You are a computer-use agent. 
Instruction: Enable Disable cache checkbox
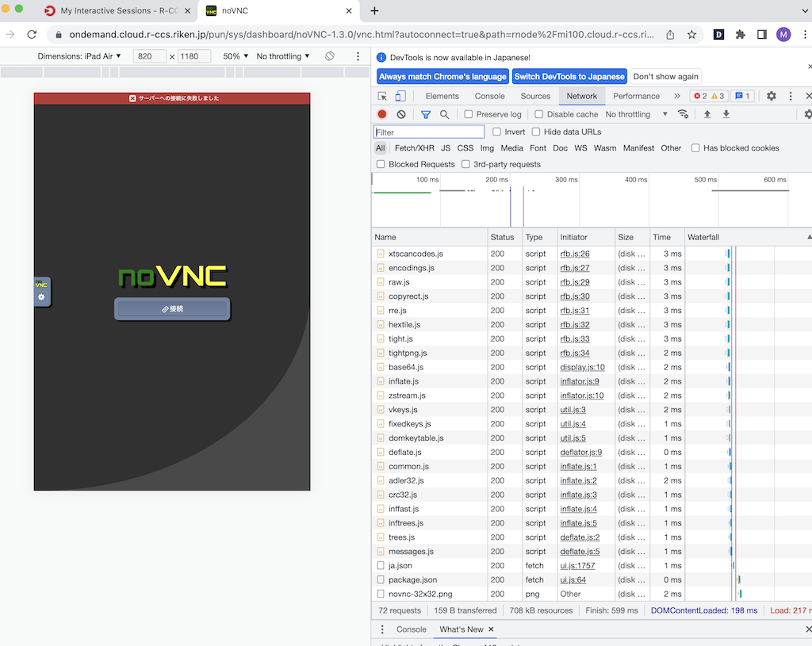pos(538,114)
